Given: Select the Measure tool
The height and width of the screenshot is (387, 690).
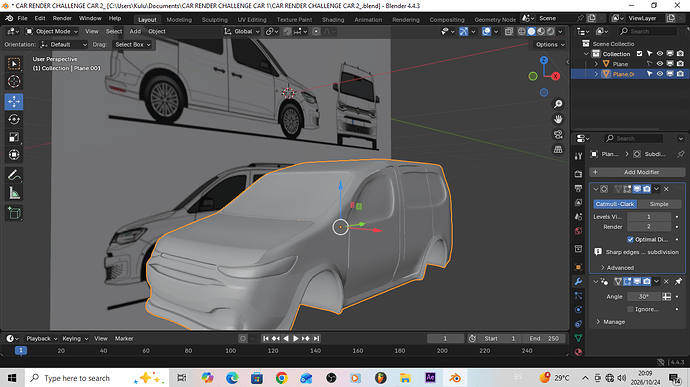Looking at the screenshot, I should click(x=14, y=193).
